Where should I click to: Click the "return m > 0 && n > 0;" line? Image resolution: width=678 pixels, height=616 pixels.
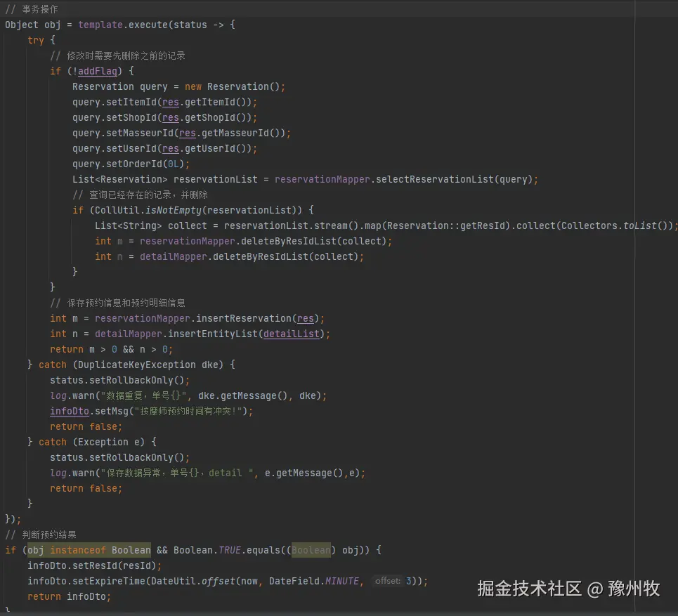tap(112, 349)
